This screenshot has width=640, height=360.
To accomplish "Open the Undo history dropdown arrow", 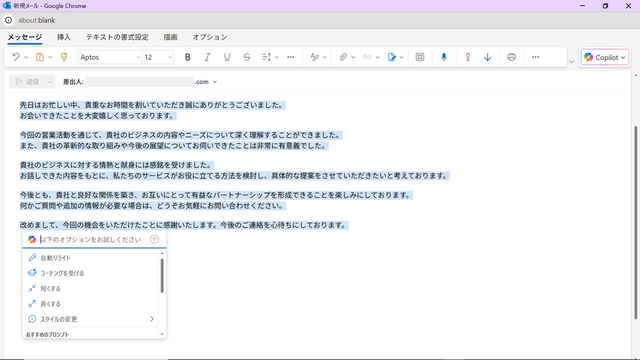I will (x=26, y=57).
